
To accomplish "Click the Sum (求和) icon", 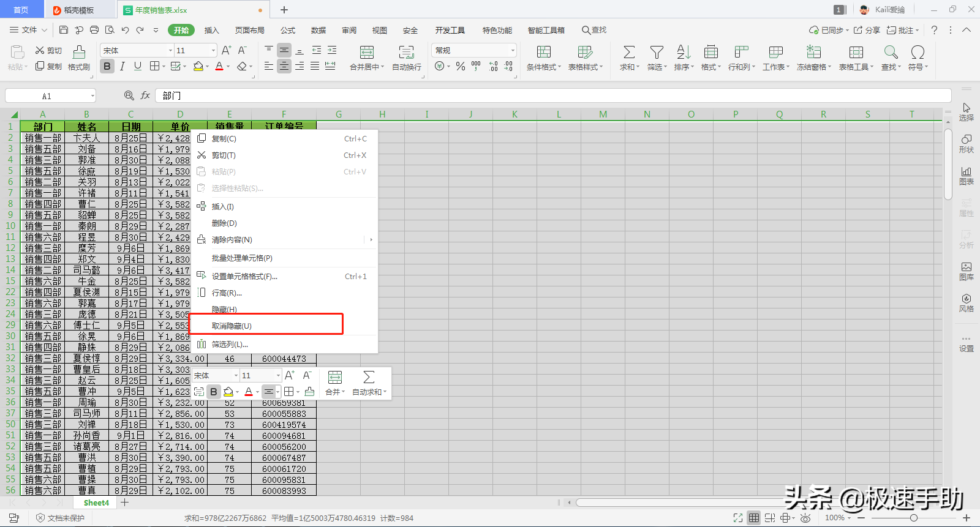I will tap(629, 53).
